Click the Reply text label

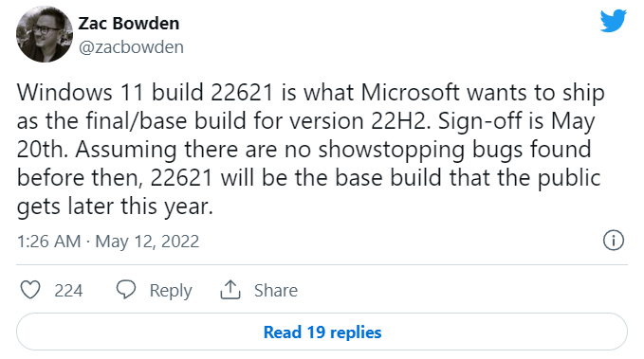[171, 291]
